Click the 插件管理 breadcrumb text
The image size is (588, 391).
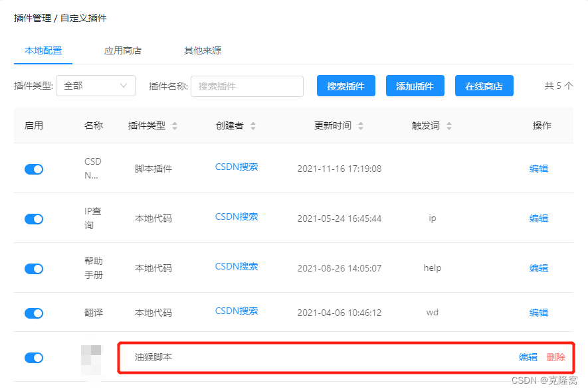point(33,18)
